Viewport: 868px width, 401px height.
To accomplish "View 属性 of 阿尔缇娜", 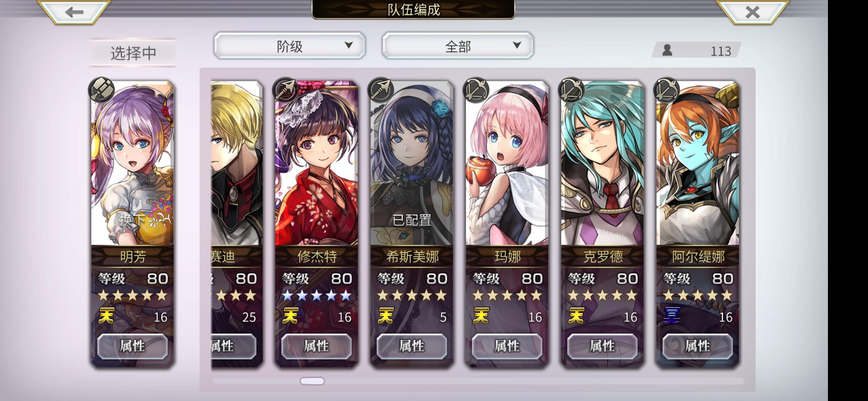I will pos(698,346).
